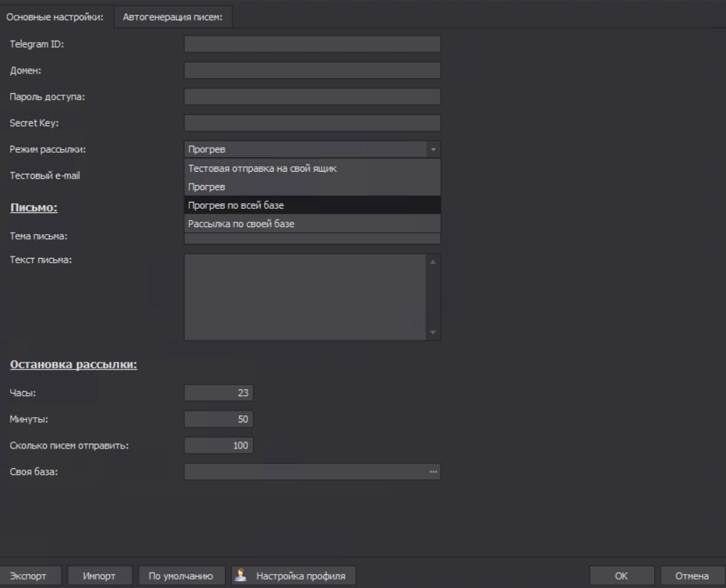Choose Рассылка по своей базе option
The image size is (726, 588).
pos(313,224)
